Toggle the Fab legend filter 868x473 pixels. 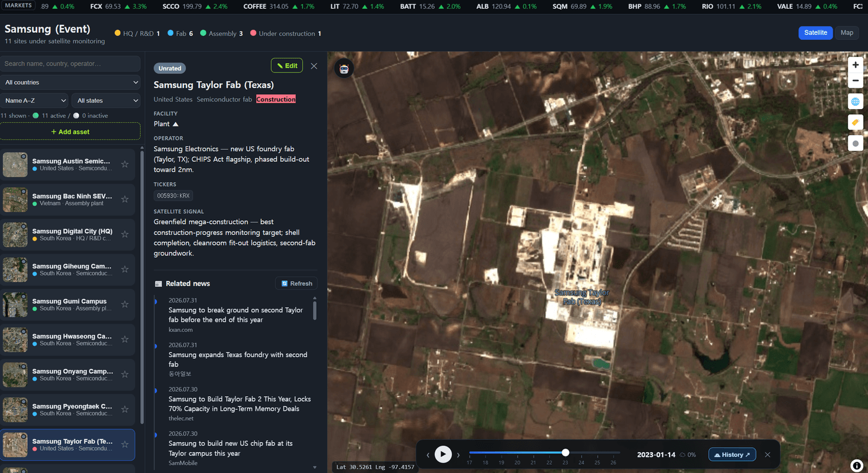[180, 33]
